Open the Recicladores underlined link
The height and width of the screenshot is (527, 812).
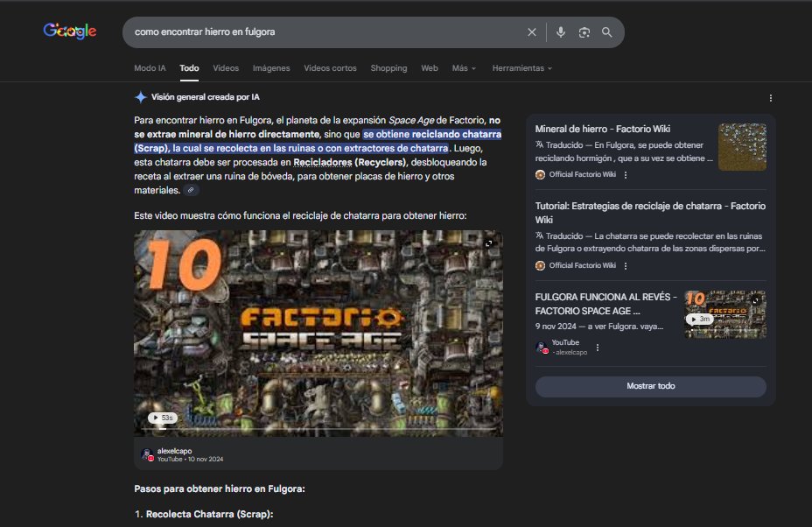coord(323,162)
